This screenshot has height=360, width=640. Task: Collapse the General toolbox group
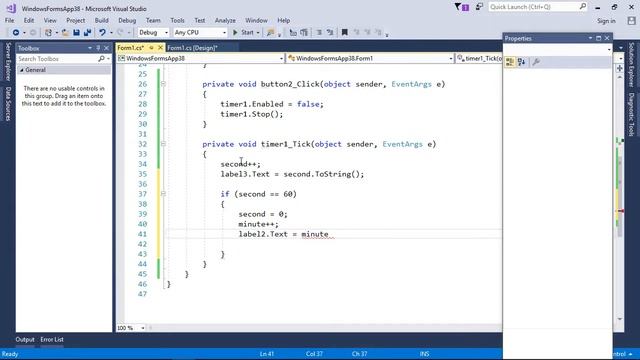(22, 70)
